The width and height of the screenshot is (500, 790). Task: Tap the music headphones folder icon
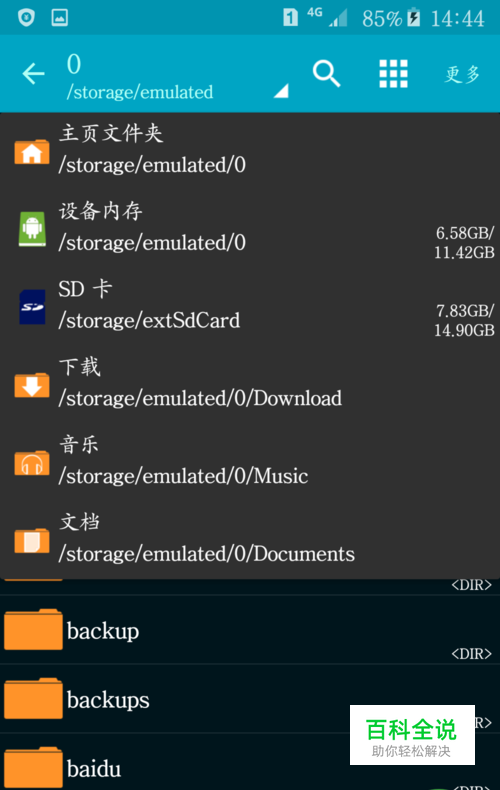coord(32,463)
